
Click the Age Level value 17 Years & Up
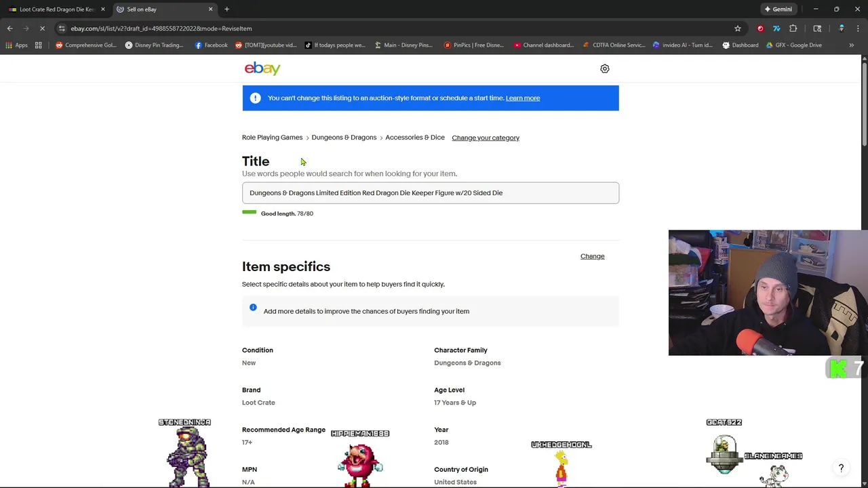[455, 403]
